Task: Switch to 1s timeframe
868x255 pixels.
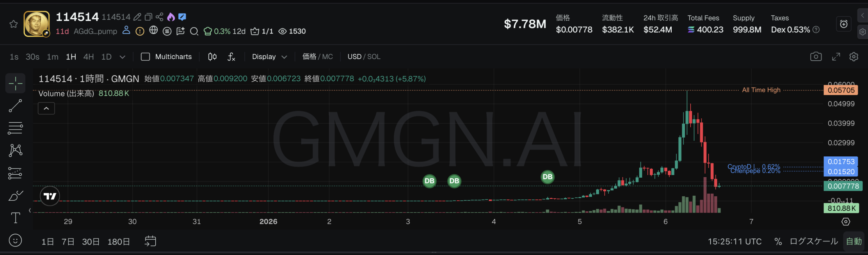Action: [x=14, y=57]
